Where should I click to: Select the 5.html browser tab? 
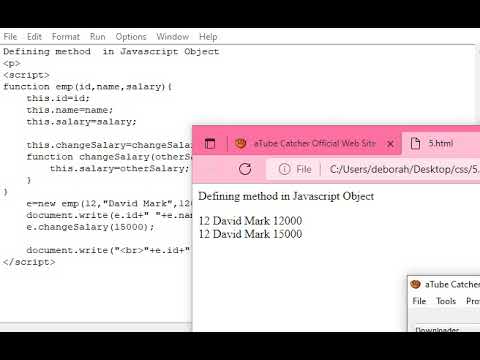tap(441, 144)
